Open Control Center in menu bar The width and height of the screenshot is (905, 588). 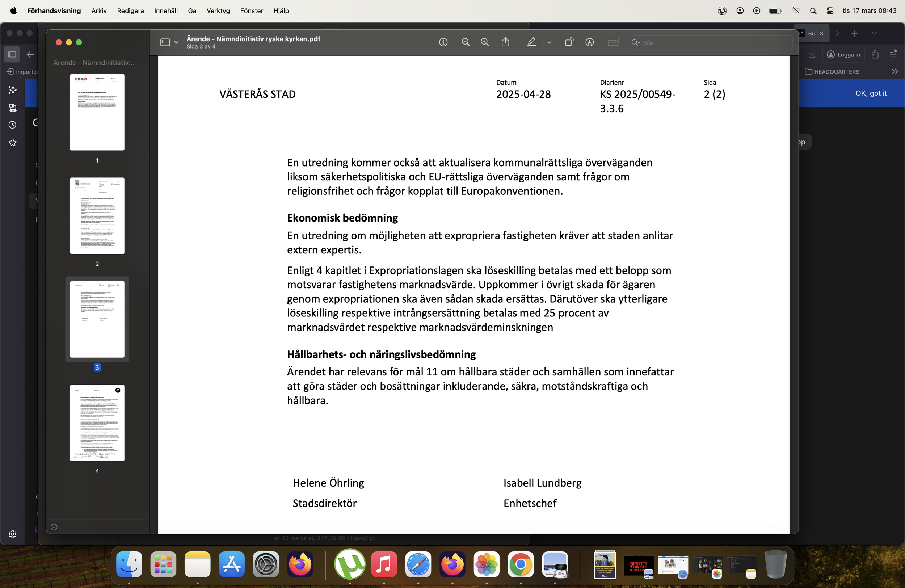830,10
